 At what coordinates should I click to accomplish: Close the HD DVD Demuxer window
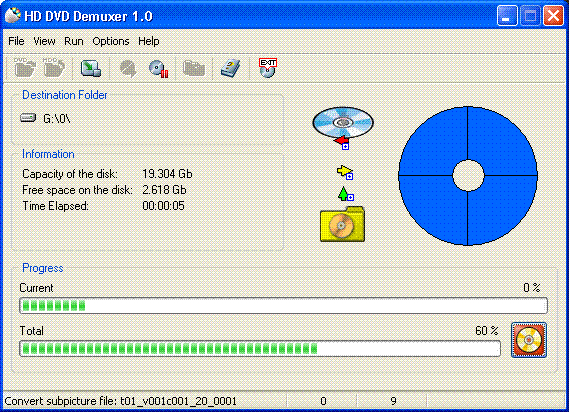coord(553,16)
